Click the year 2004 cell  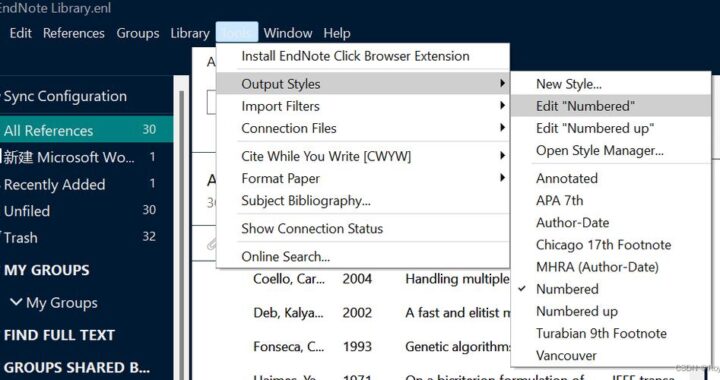357,279
